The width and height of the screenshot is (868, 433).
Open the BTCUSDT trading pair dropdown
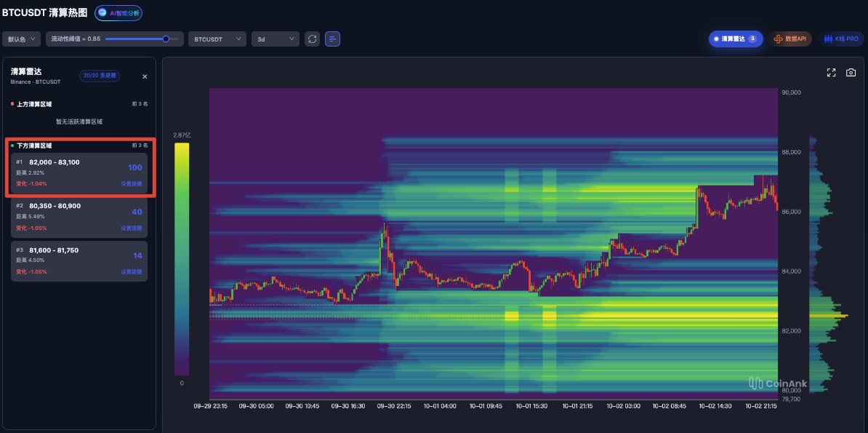click(x=217, y=39)
